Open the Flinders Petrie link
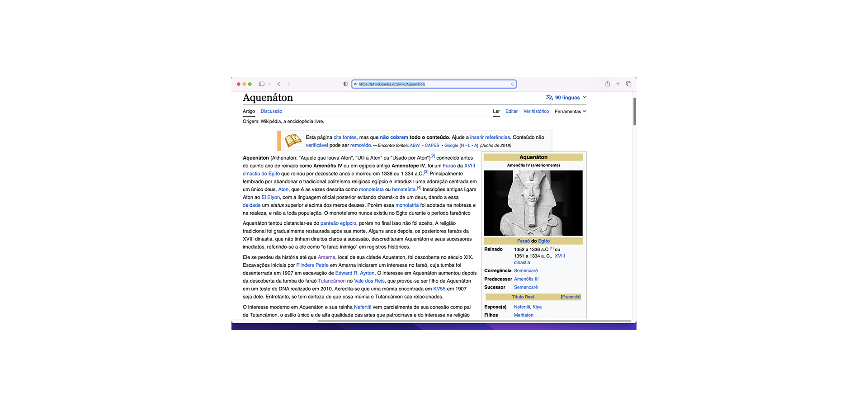 (x=312, y=265)
